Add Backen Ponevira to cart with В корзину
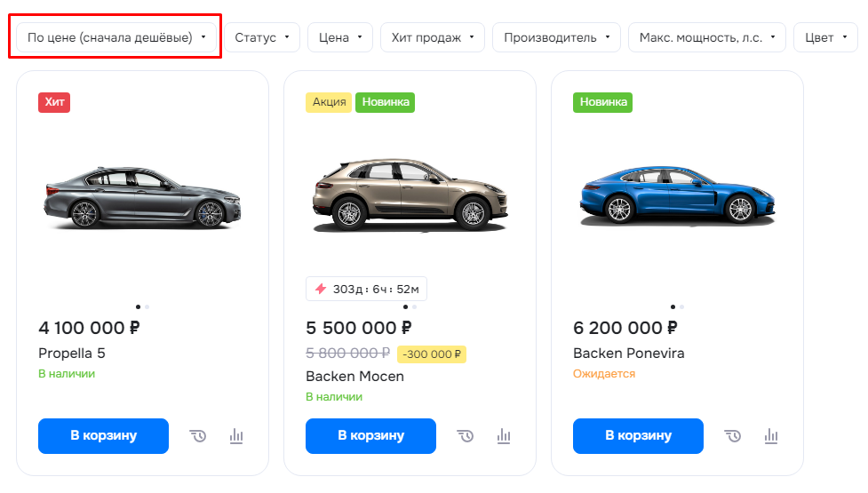This screenshot has width=868, height=493. [638, 436]
